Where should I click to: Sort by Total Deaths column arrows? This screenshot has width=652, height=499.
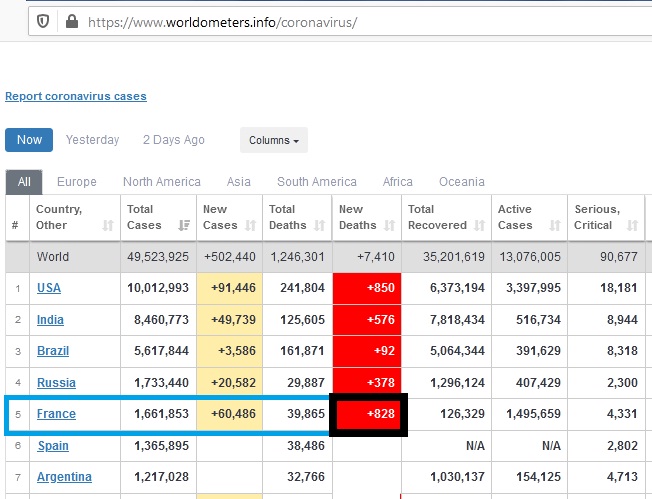(x=319, y=225)
